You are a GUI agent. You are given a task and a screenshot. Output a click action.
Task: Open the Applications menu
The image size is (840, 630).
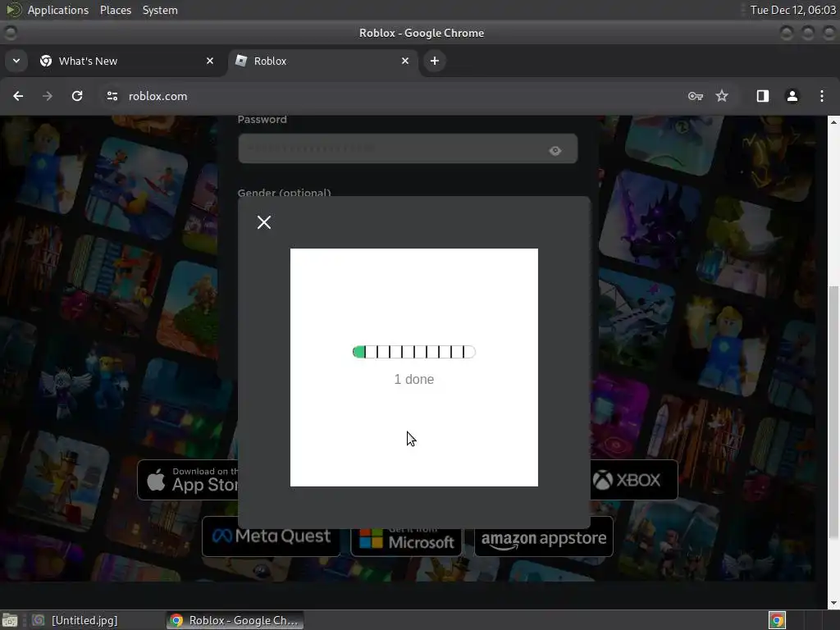pos(58,10)
